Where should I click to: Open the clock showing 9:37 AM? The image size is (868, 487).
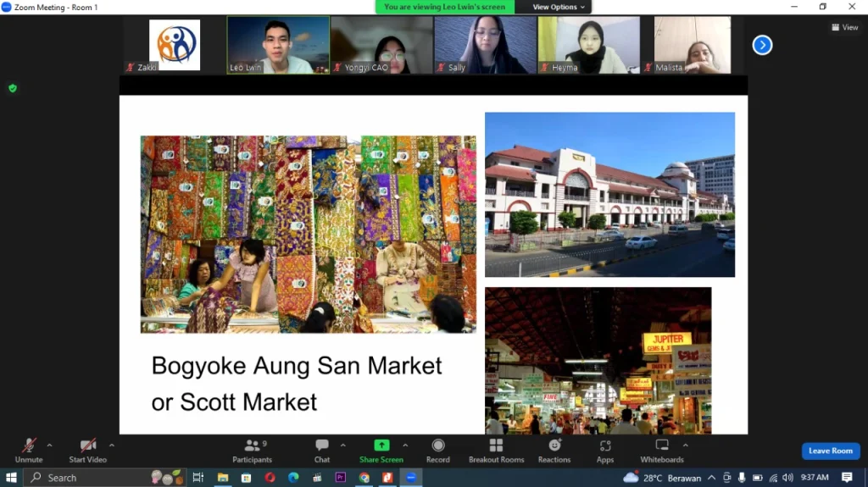[x=815, y=477]
